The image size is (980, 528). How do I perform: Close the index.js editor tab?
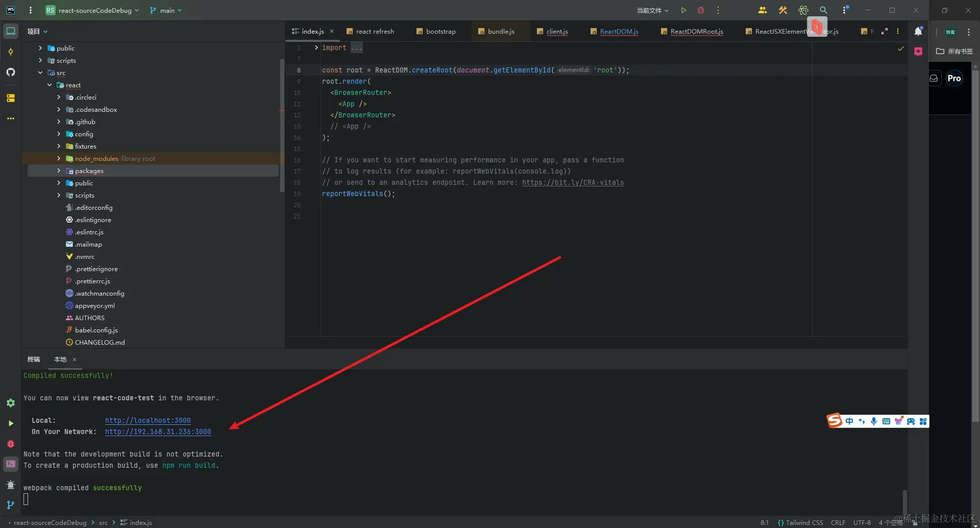tap(332, 31)
